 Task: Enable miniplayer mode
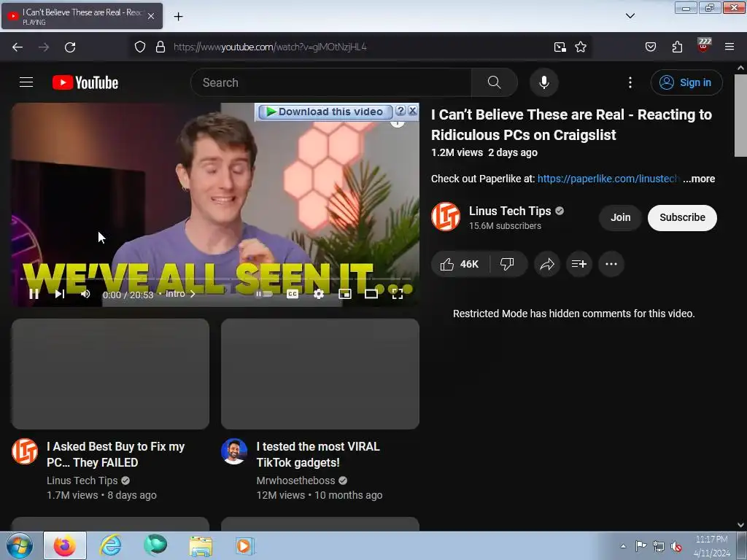tap(345, 294)
